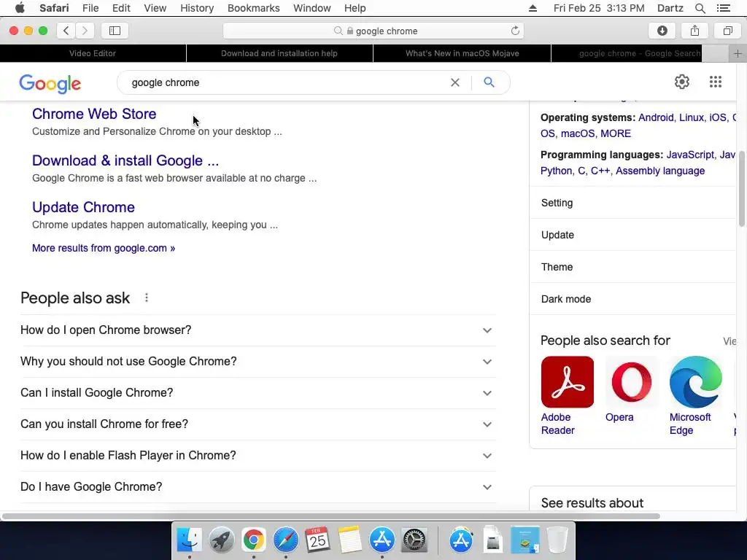Select the Adobe Reader thumbnail
This screenshot has width=747, height=560.
point(568,382)
